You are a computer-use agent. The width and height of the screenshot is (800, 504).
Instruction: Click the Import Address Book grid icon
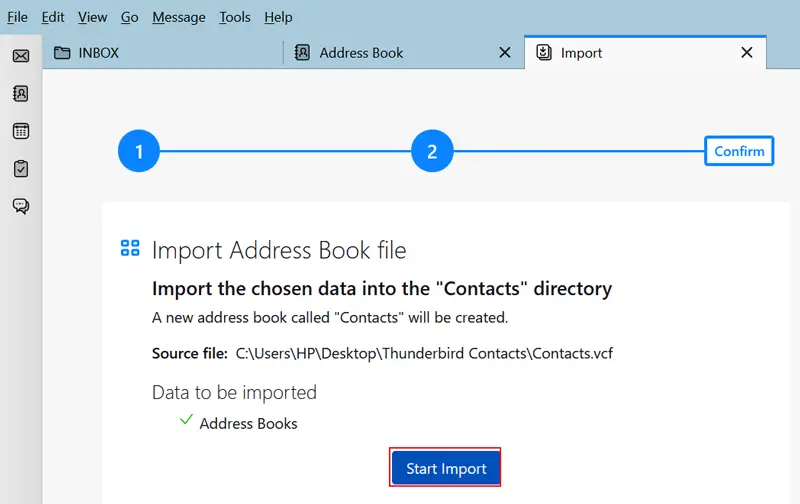(130, 248)
